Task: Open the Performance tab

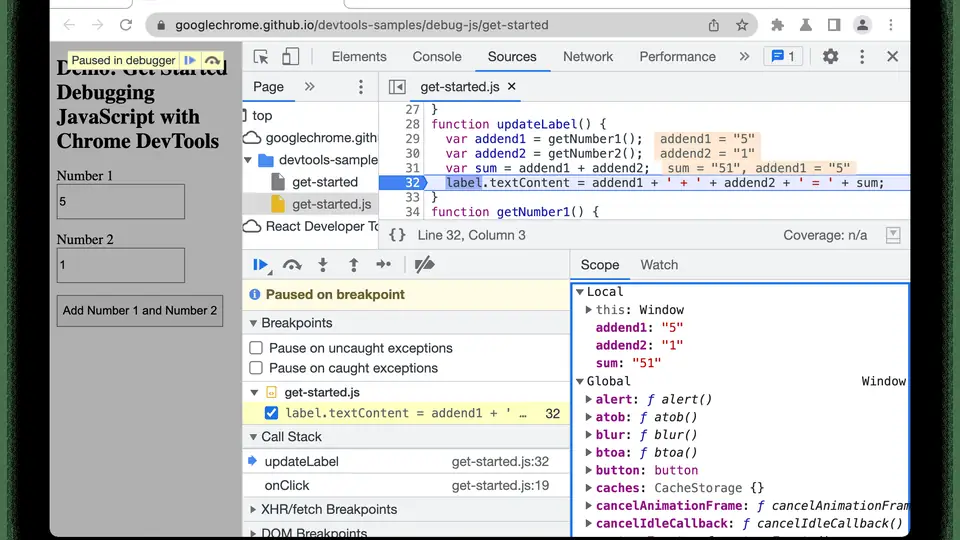Action: coord(677,57)
